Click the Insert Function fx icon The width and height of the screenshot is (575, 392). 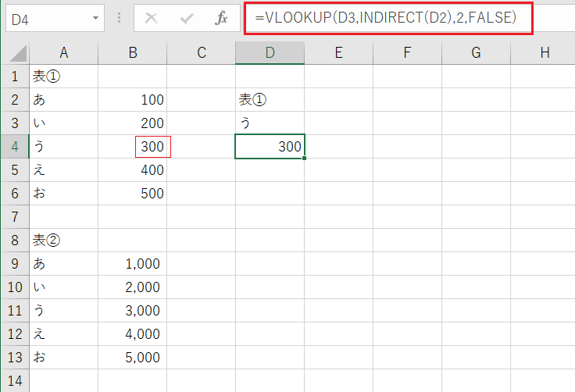[221, 19]
